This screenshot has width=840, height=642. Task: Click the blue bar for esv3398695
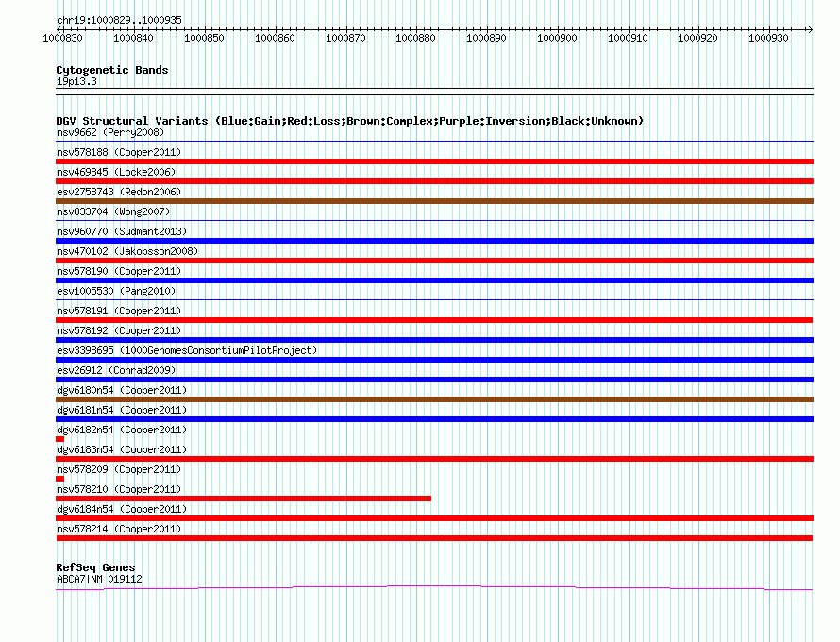click(434, 360)
